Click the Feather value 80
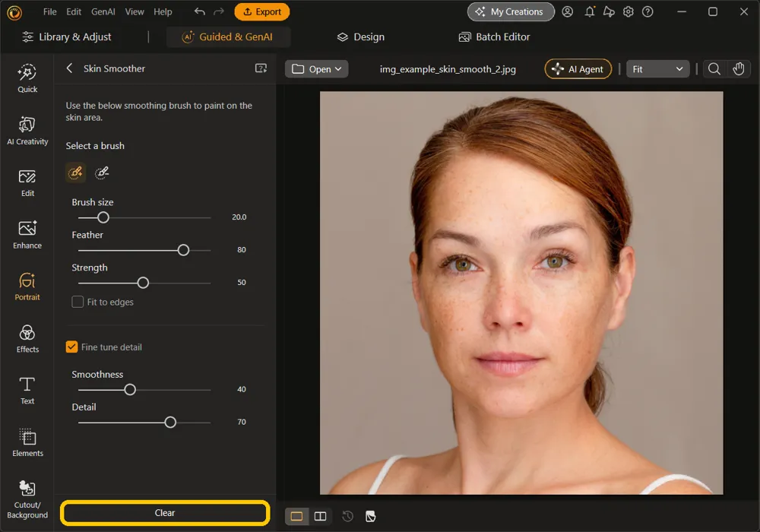The height and width of the screenshot is (532, 760). [242, 249]
